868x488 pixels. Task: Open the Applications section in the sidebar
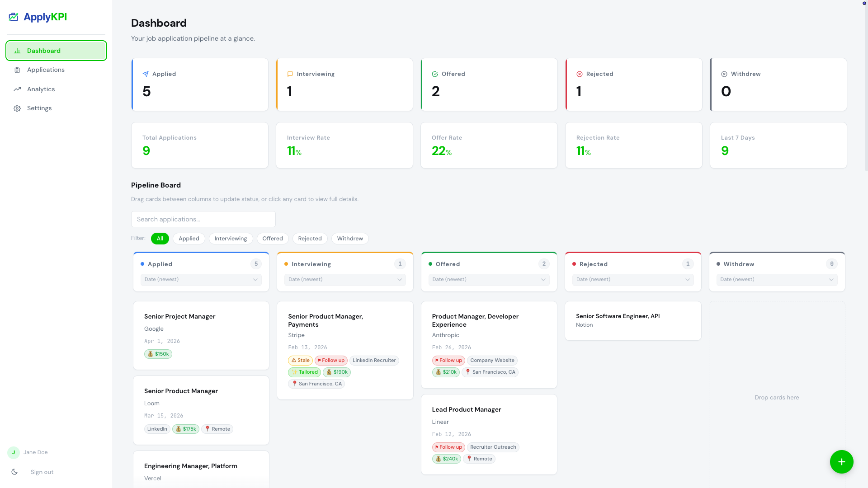pyautogui.click(x=46, y=70)
